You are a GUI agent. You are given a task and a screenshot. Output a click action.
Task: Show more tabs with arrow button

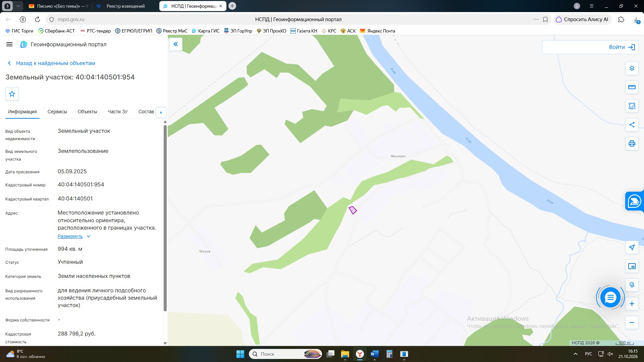tap(161, 112)
